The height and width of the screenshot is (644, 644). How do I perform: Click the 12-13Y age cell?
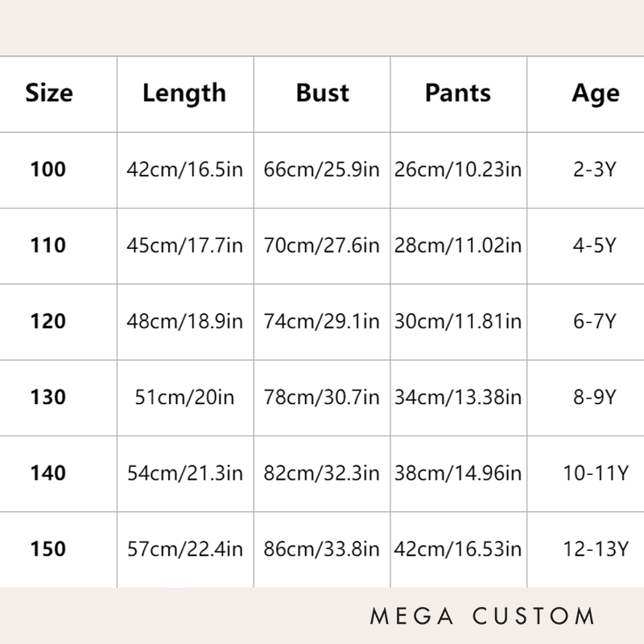point(595,549)
